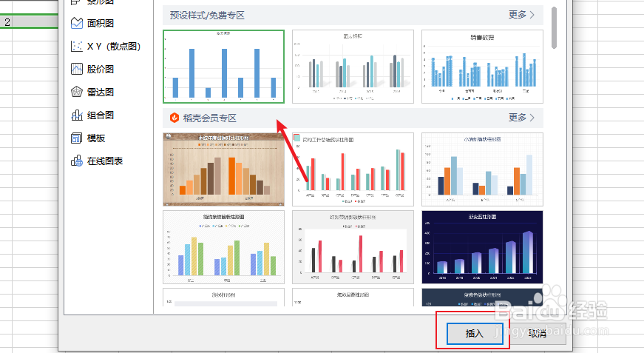Open the 组合图 category label

pyautogui.click(x=101, y=115)
